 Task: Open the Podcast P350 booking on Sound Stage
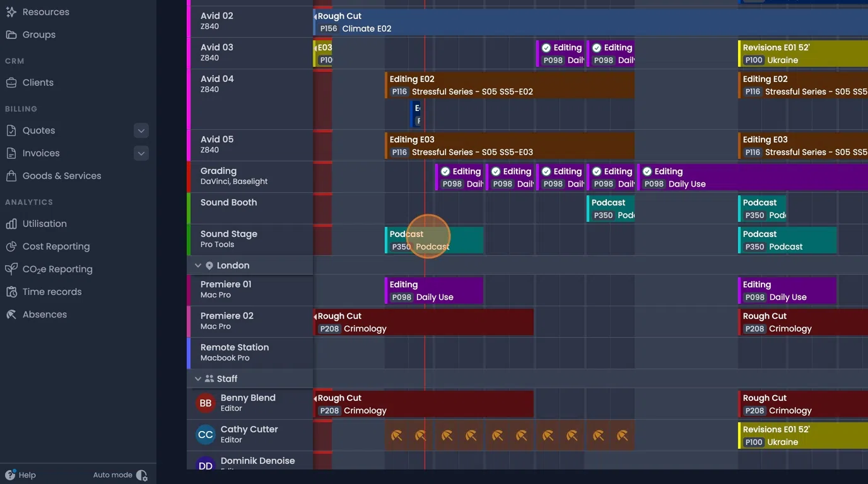(x=435, y=240)
